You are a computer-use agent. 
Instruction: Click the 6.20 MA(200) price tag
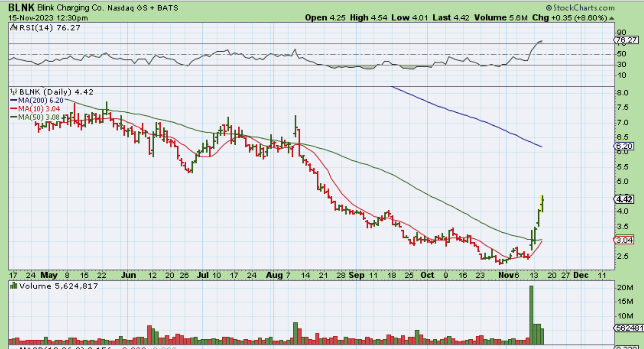coord(624,146)
